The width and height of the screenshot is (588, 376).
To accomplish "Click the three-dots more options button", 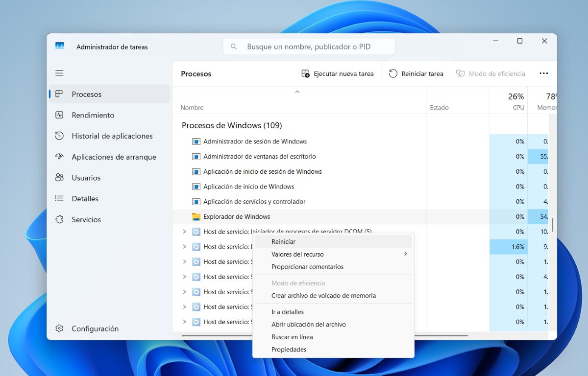I will (543, 73).
